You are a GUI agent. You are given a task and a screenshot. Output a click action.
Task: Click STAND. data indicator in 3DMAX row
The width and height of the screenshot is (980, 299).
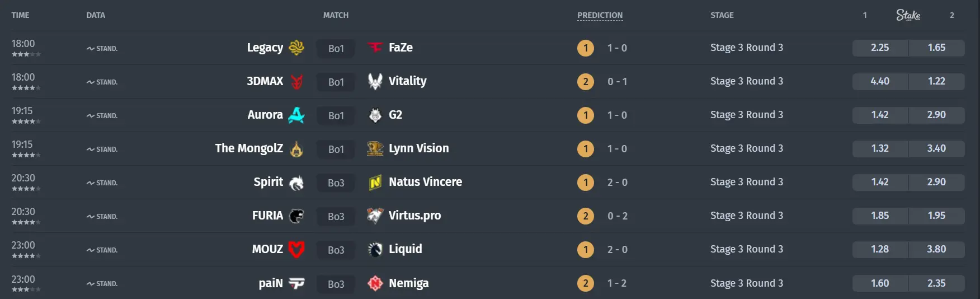pyautogui.click(x=102, y=82)
